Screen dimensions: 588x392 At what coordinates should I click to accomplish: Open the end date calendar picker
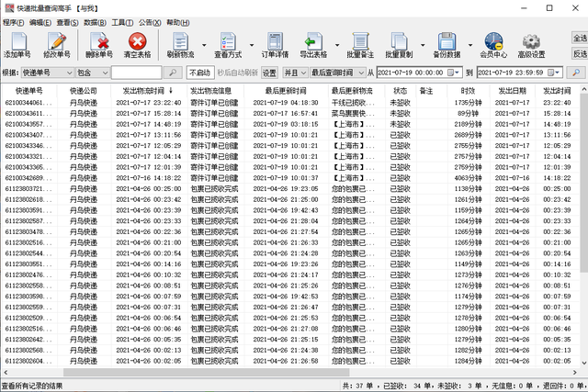553,73
